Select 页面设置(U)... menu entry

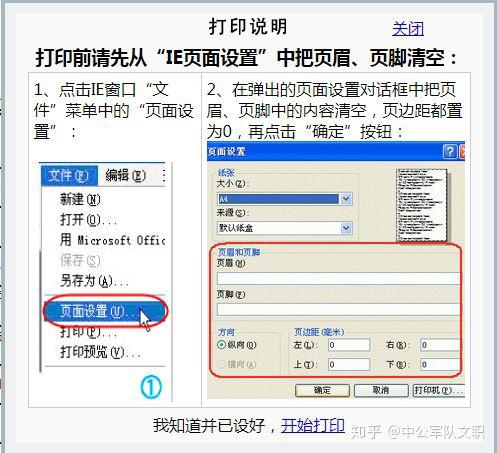click(x=104, y=311)
